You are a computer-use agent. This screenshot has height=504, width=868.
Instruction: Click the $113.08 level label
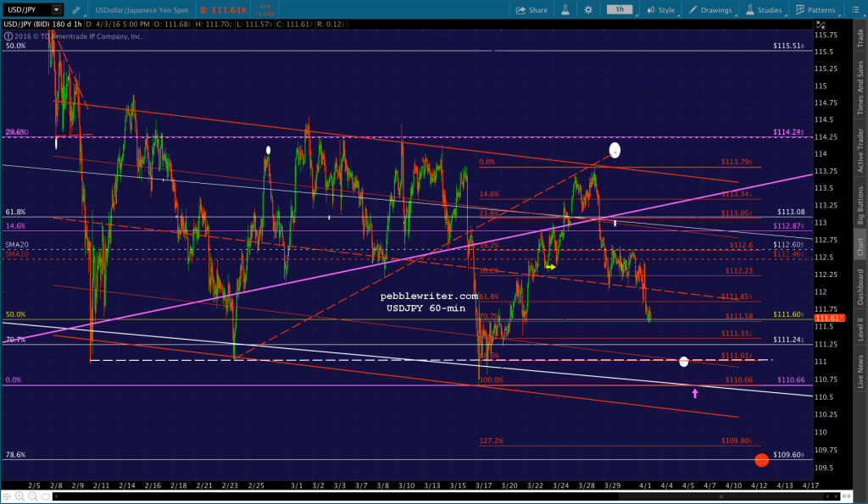pyautogui.click(x=791, y=212)
